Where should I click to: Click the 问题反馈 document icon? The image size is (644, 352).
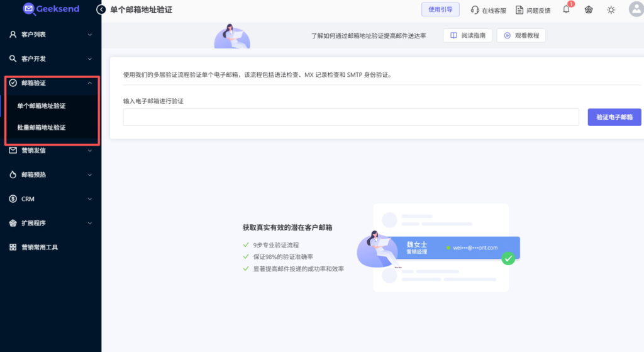pos(519,10)
